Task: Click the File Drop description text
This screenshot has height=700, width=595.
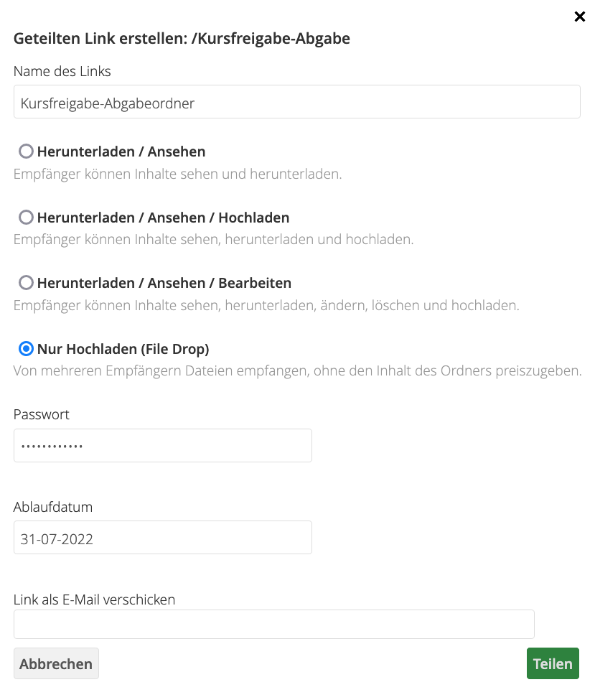Action: click(296, 370)
